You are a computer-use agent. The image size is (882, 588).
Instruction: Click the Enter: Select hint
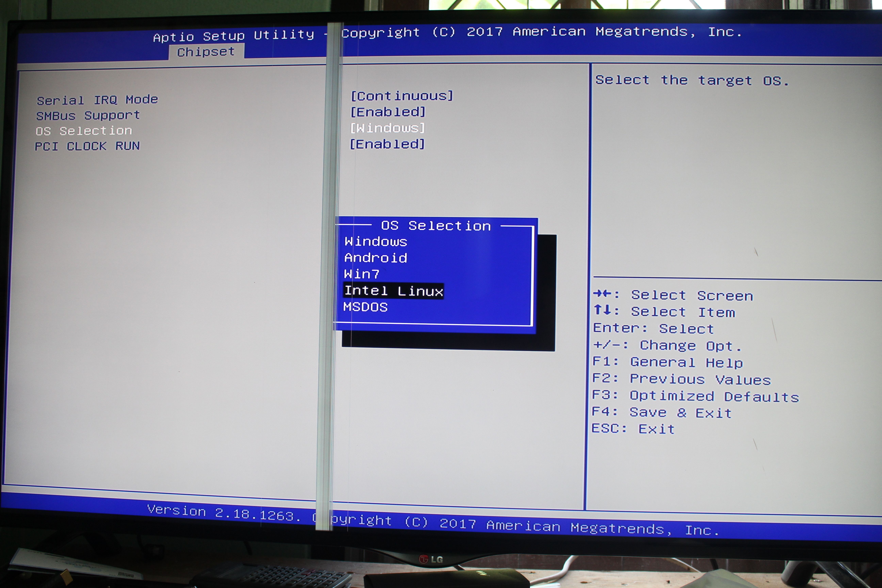(653, 329)
